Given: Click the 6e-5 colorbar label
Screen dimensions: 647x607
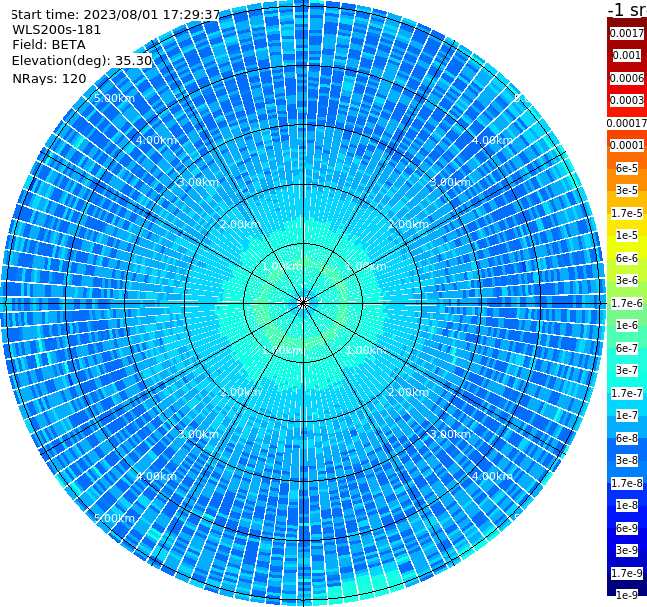Looking at the screenshot, I should [627, 168].
